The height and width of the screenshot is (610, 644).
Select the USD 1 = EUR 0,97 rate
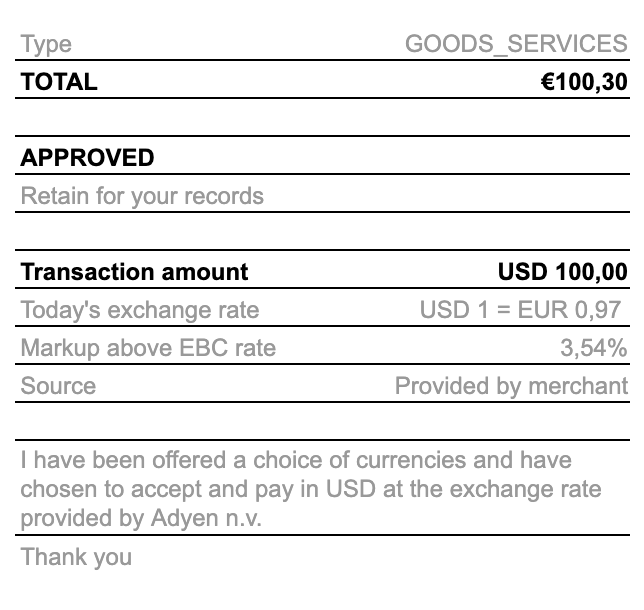tap(520, 310)
